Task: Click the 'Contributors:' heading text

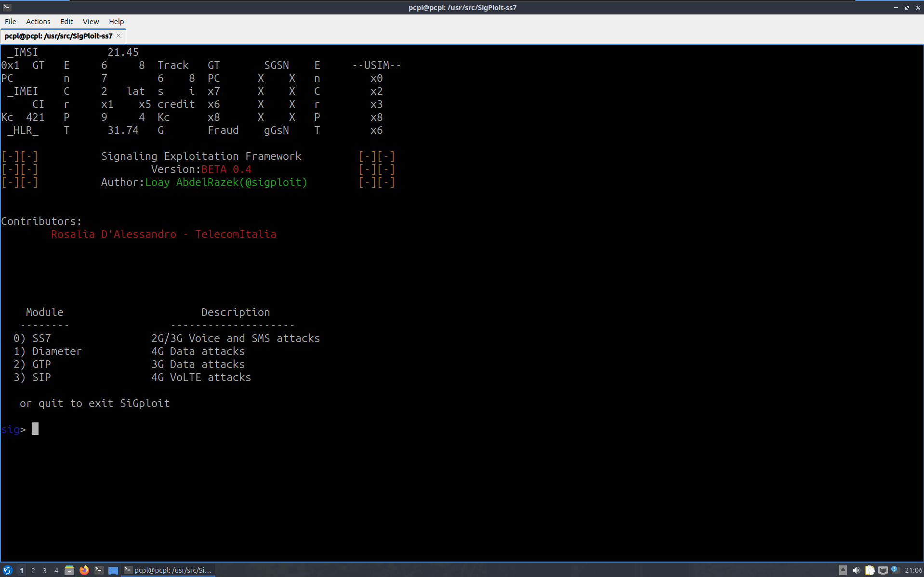Action: tap(41, 222)
